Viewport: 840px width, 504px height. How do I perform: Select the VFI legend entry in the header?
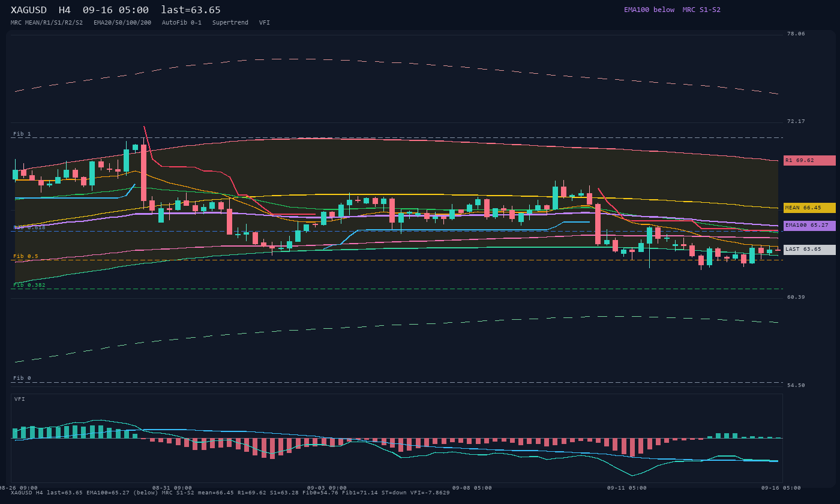point(265,23)
